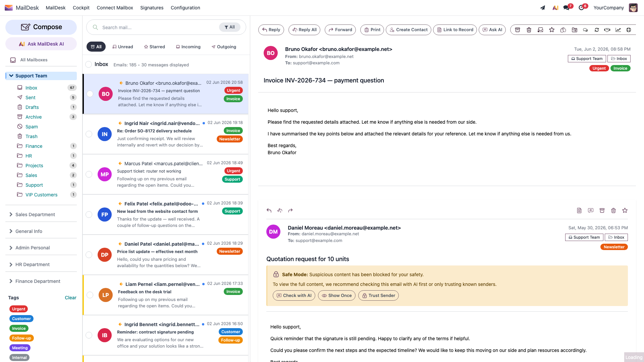Open the YourCompany company switcher
This screenshot has height=362, width=644.
[608, 8]
